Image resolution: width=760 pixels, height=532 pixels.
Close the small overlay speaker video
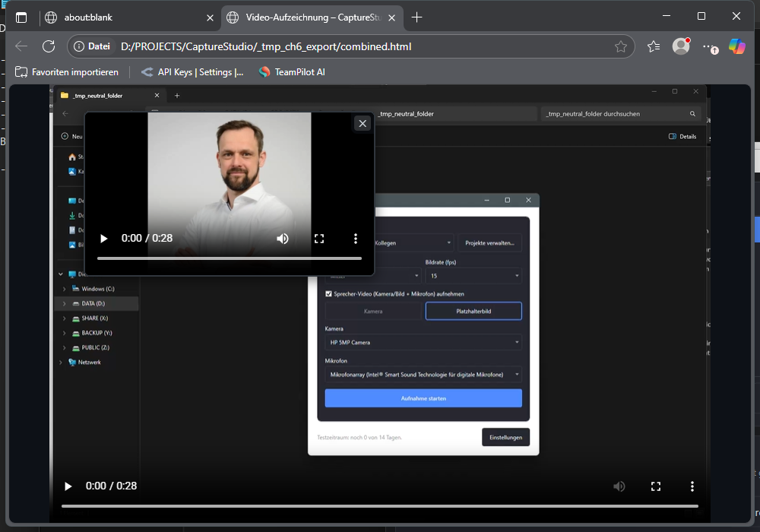click(363, 124)
